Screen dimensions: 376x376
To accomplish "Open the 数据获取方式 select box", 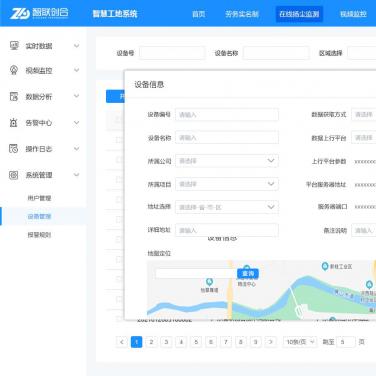I will [x=363, y=115].
